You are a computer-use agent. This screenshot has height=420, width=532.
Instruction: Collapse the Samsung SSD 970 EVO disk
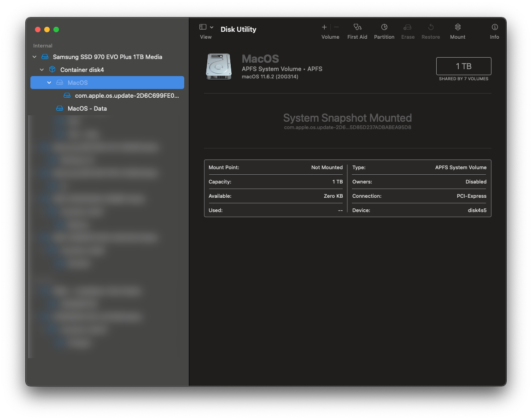point(34,57)
